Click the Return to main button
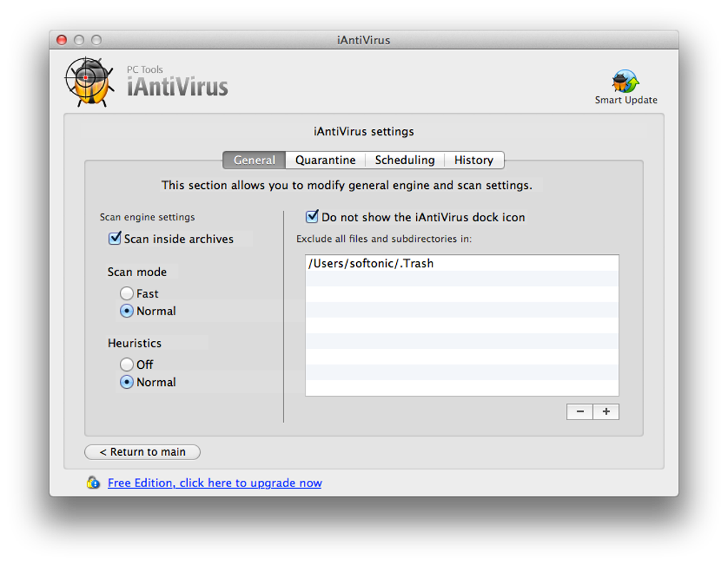This screenshot has height=565, width=728. click(x=143, y=452)
